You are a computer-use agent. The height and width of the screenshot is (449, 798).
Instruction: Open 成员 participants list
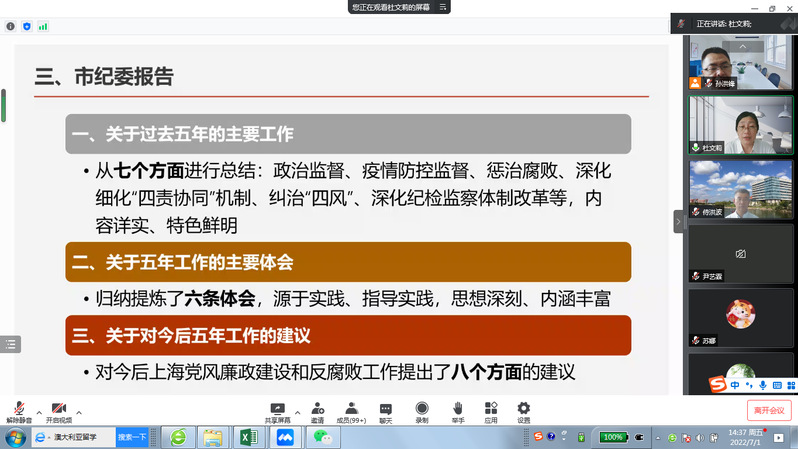click(351, 411)
